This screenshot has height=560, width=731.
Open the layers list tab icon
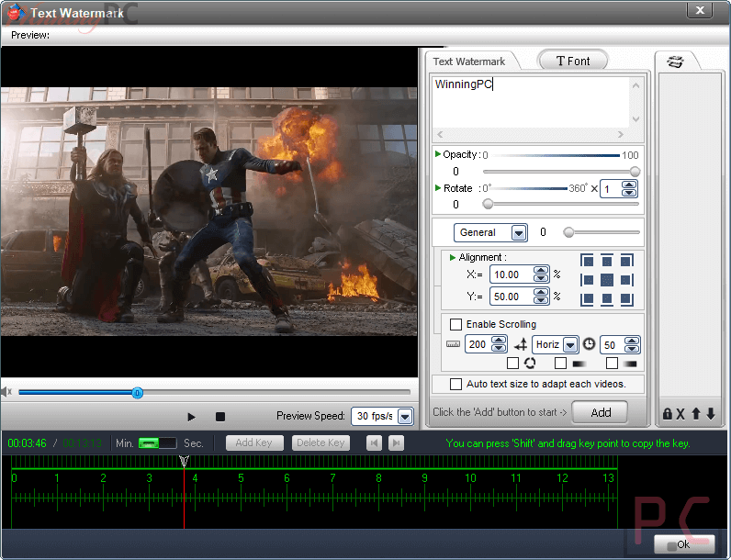676,61
